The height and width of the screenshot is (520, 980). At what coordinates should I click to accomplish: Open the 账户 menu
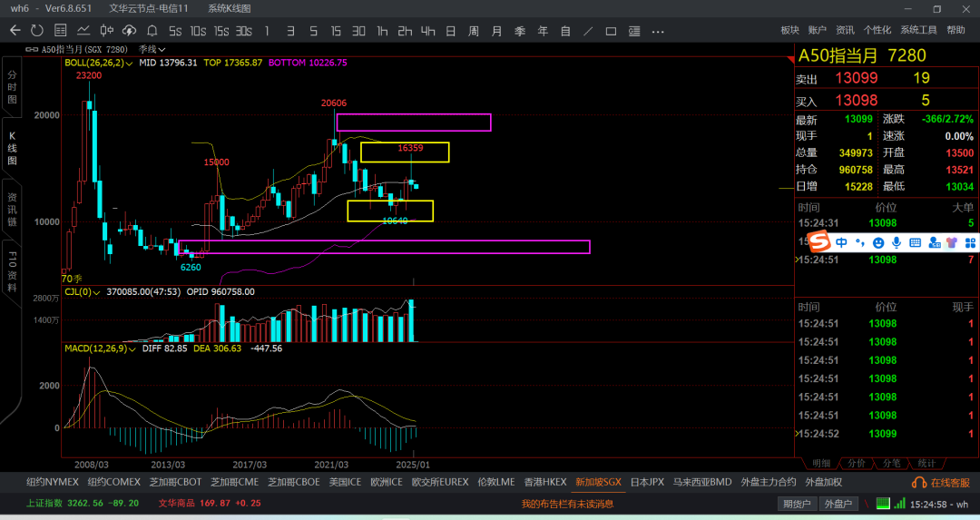coord(817,30)
